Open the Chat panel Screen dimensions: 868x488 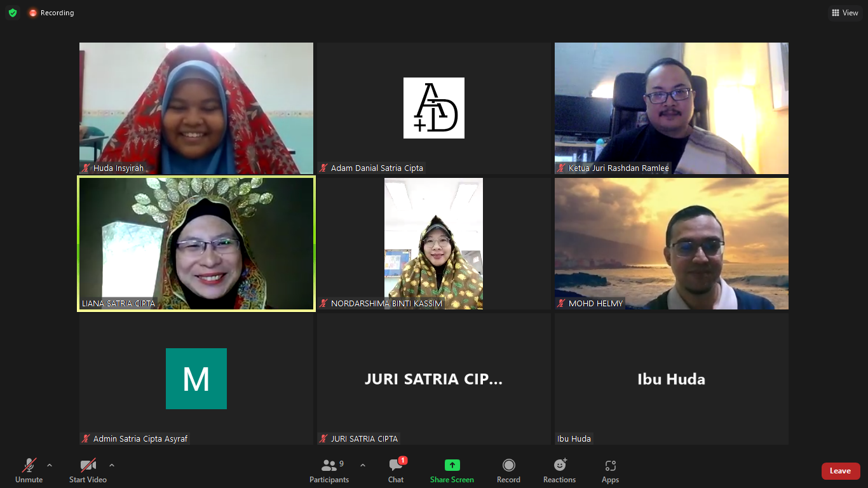point(396,470)
